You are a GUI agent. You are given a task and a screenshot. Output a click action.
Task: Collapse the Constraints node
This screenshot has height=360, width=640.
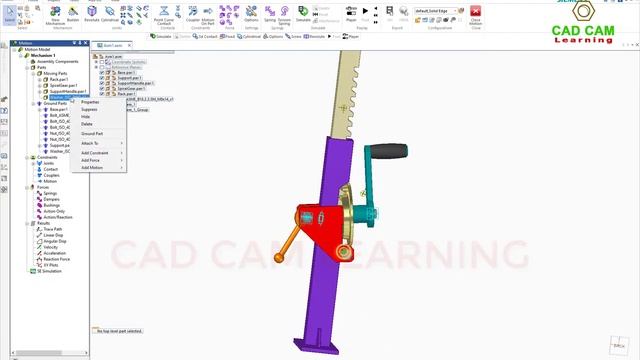pyautogui.click(x=27, y=157)
